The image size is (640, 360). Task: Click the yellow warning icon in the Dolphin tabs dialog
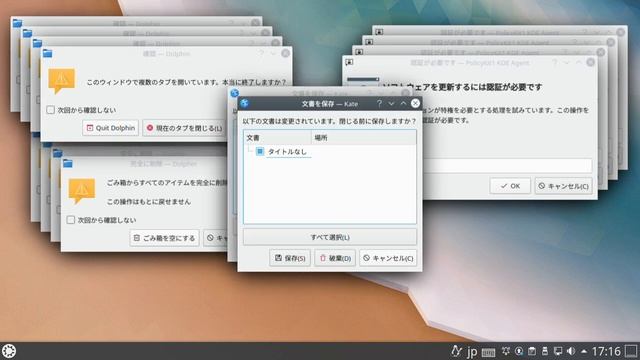pyautogui.click(x=61, y=81)
